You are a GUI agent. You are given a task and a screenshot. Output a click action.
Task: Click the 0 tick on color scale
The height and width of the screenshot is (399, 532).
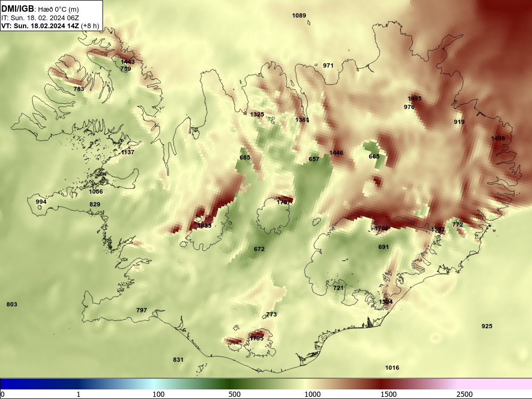coord(3,394)
